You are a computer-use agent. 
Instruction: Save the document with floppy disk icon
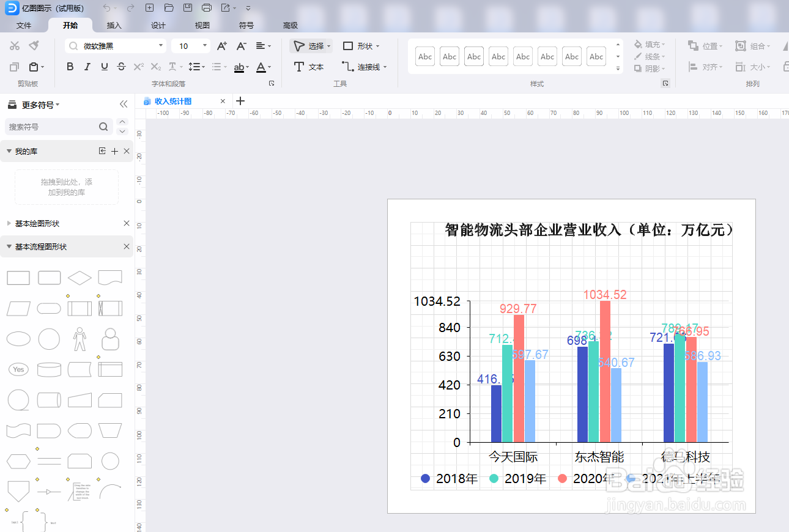click(x=188, y=8)
